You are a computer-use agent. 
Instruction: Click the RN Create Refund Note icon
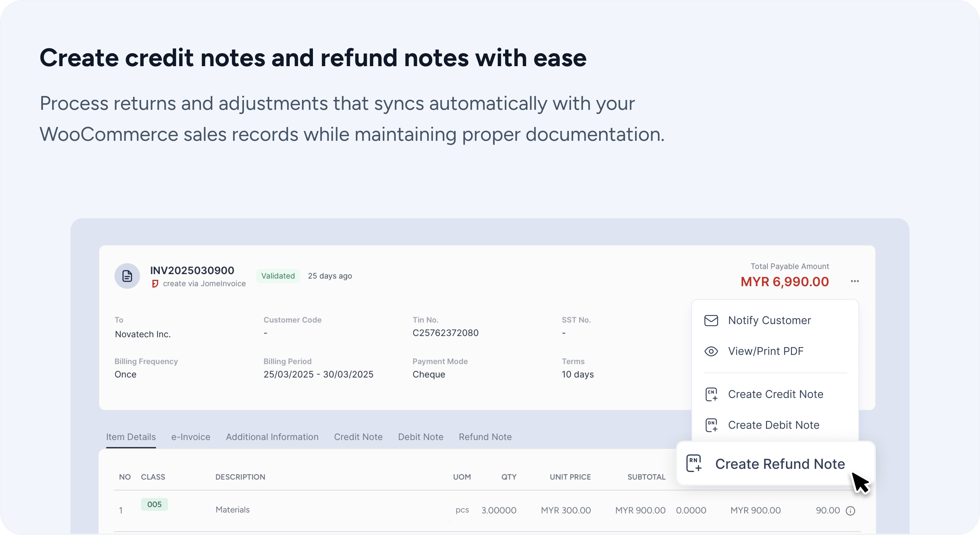point(693,464)
